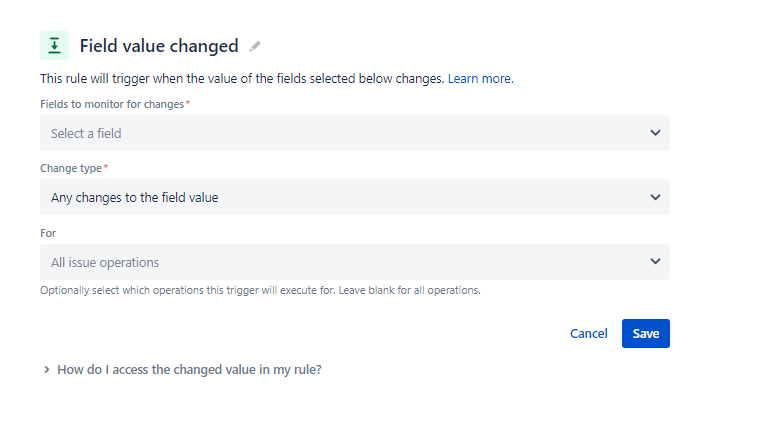
Task: Click chevron arrow of Change type box
Action: [655, 197]
